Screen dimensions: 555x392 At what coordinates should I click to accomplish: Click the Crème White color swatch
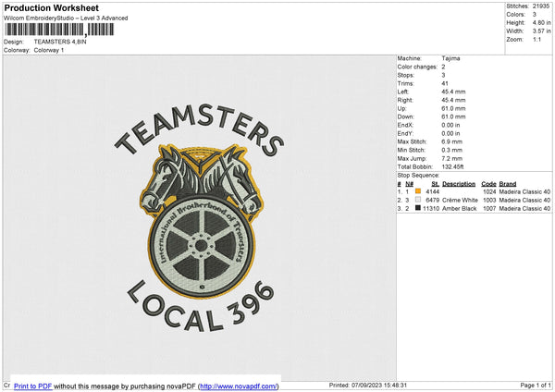(x=418, y=200)
